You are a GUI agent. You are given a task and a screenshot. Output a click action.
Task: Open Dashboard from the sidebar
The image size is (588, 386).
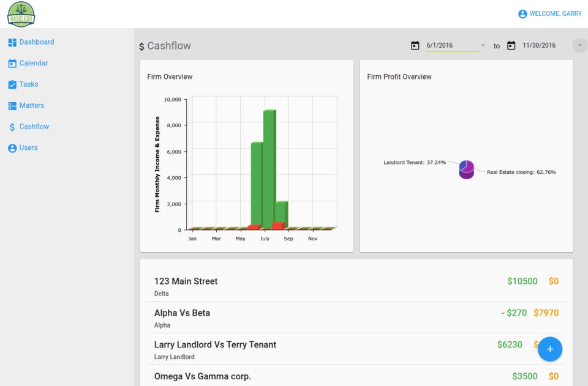[x=36, y=42]
